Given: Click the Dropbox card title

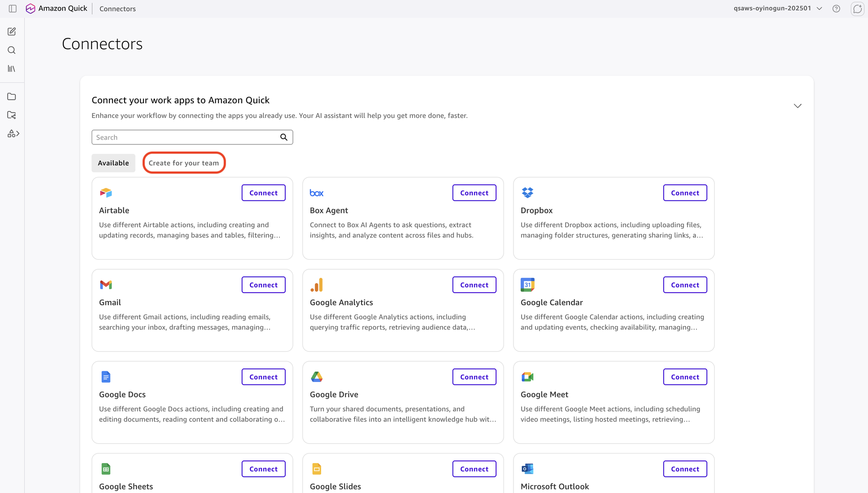Looking at the screenshot, I should 536,210.
